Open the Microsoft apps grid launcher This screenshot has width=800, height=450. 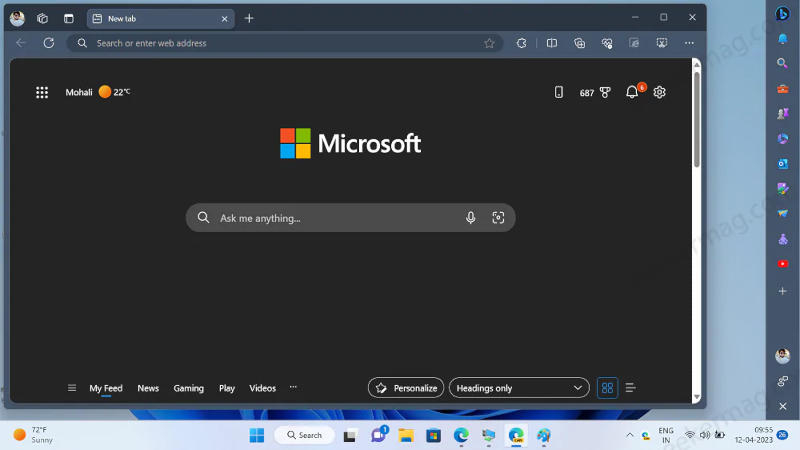click(x=42, y=92)
